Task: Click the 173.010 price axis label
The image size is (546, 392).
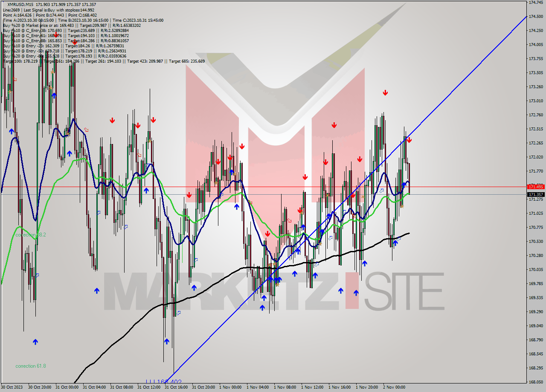Action: [536, 101]
